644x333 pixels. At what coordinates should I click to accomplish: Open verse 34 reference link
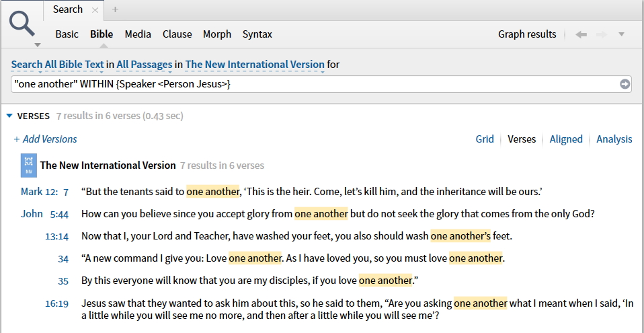pyautogui.click(x=63, y=258)
